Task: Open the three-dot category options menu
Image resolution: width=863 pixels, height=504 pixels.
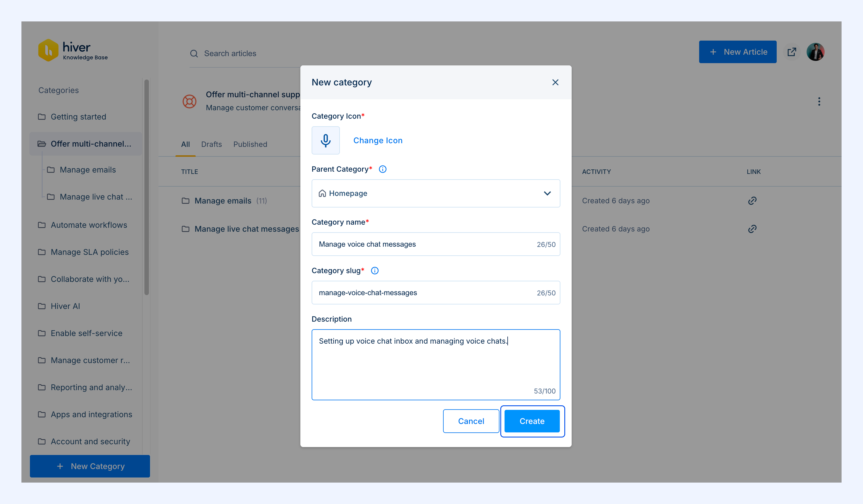Action: pyautogui.click(x=819, y=101)
